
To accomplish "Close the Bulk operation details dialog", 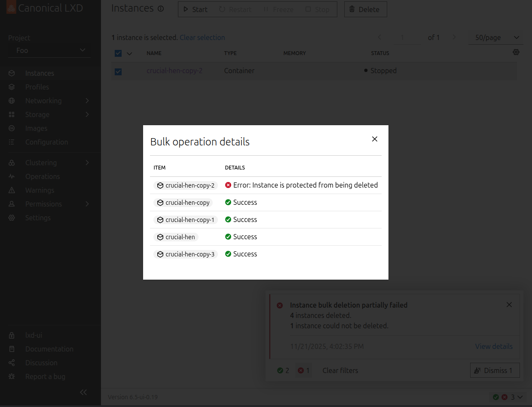I will pos(374,139).
